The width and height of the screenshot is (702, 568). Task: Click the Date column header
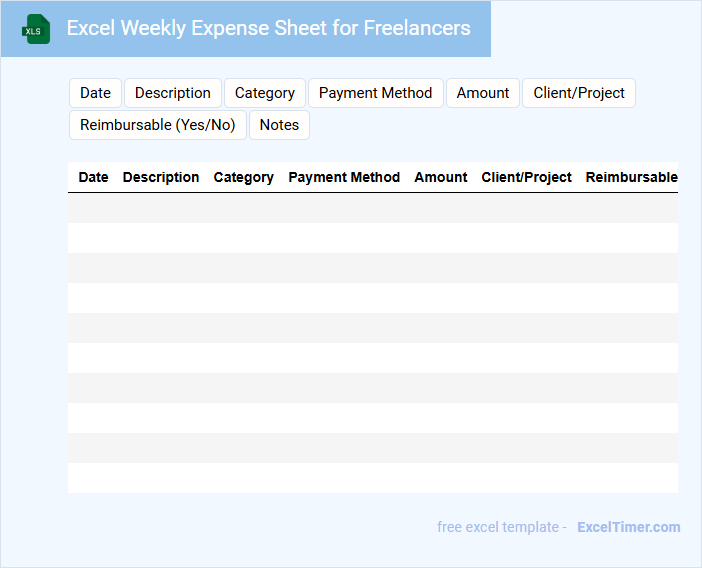(93, 177)
